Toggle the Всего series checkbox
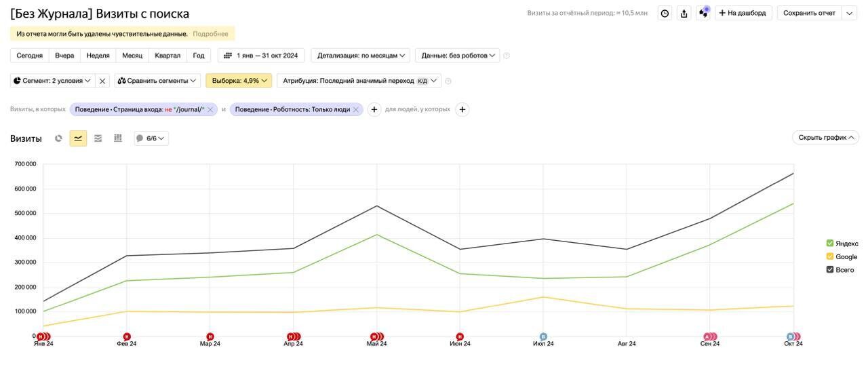868x367 pixels. click(830, 269)
